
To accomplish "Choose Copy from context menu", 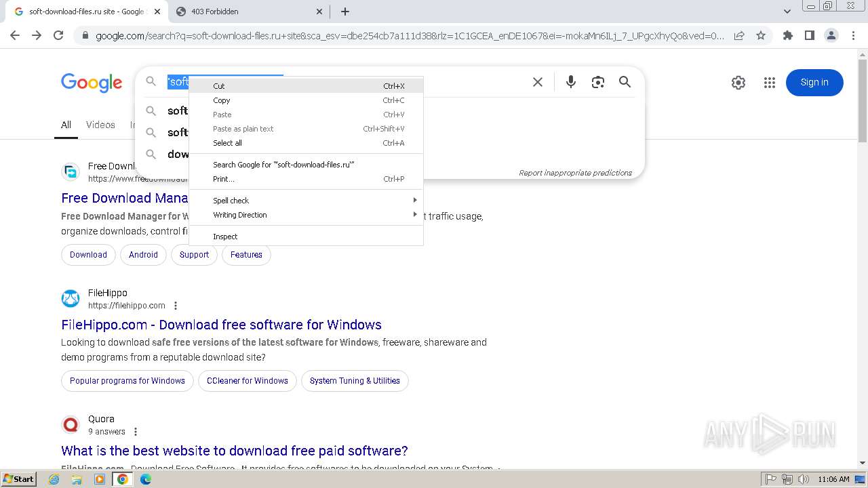I will point(306,100).
